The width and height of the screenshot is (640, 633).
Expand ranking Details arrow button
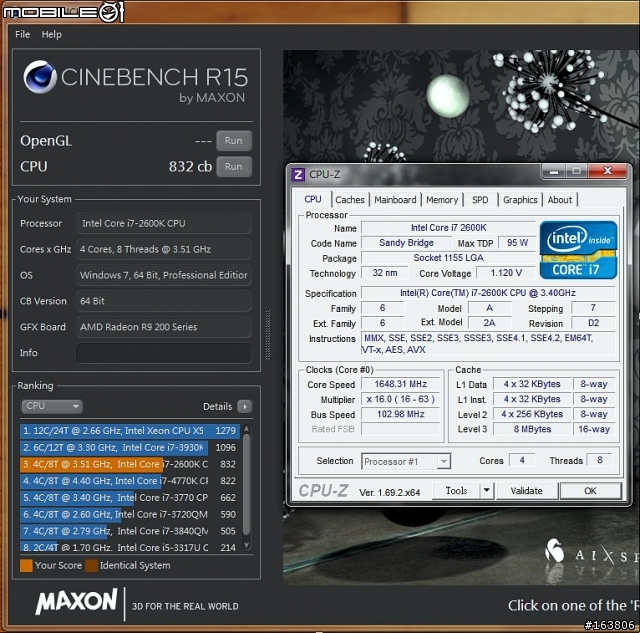(x=244, y=406)
